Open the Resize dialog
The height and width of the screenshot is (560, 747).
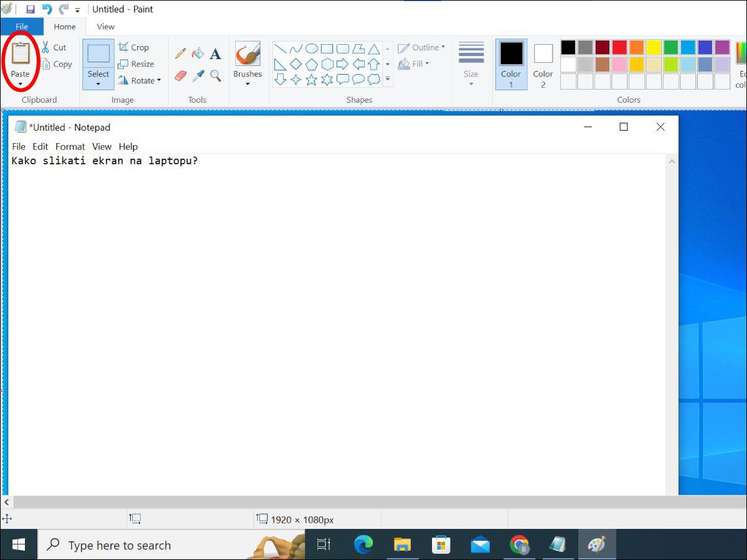(136, 64)
